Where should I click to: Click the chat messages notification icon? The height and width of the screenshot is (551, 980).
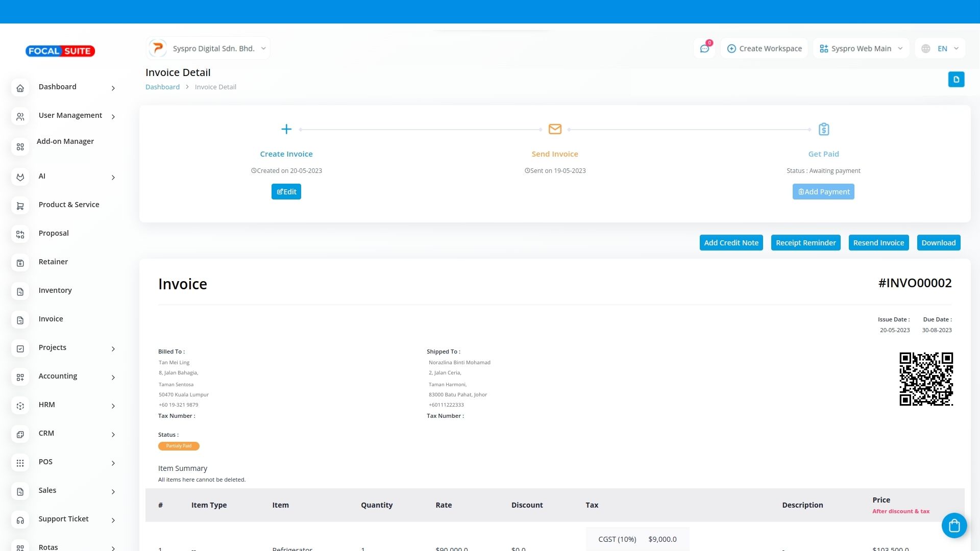[704, 48]
